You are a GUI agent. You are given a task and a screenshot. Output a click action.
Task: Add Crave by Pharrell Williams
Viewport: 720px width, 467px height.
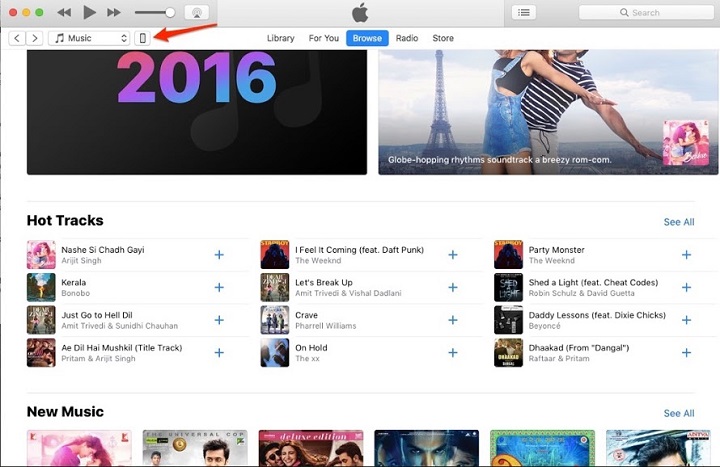coord(453,320)
